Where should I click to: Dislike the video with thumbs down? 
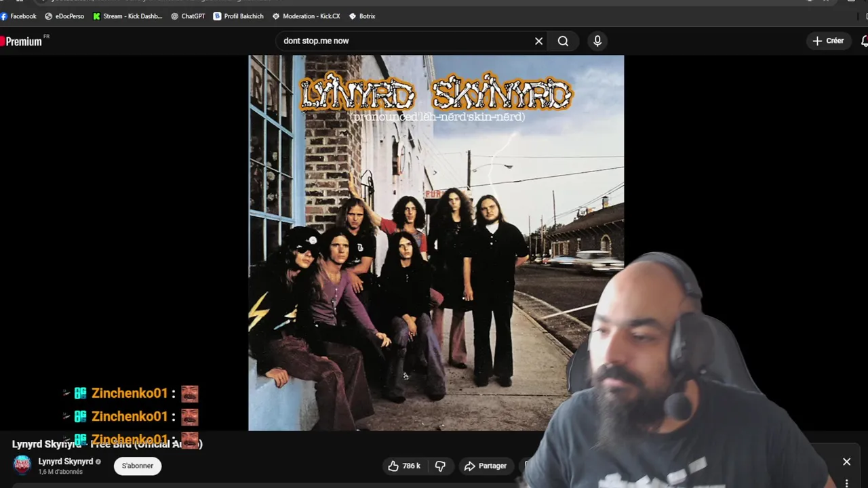(440, 466)
